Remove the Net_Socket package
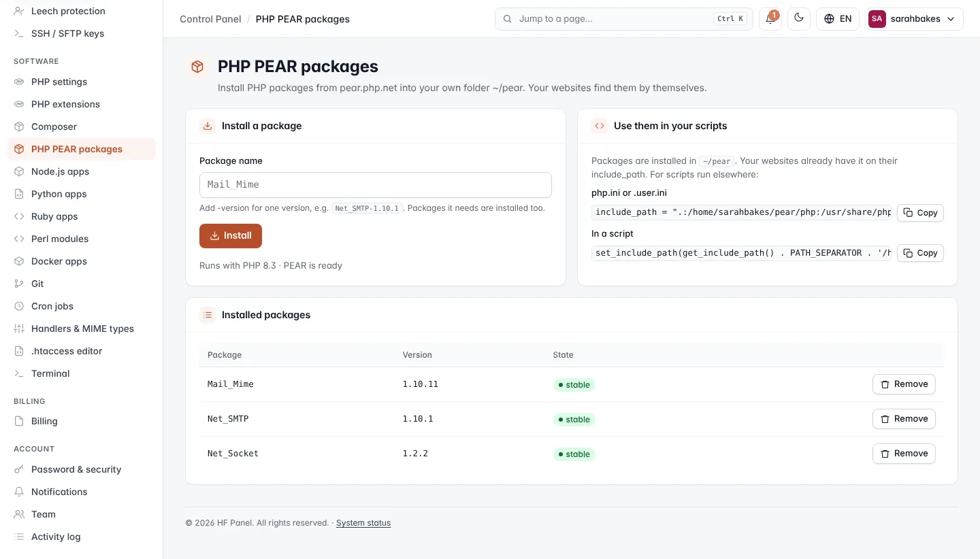Viewport: 980px width, 559px height. click(904, 454)
